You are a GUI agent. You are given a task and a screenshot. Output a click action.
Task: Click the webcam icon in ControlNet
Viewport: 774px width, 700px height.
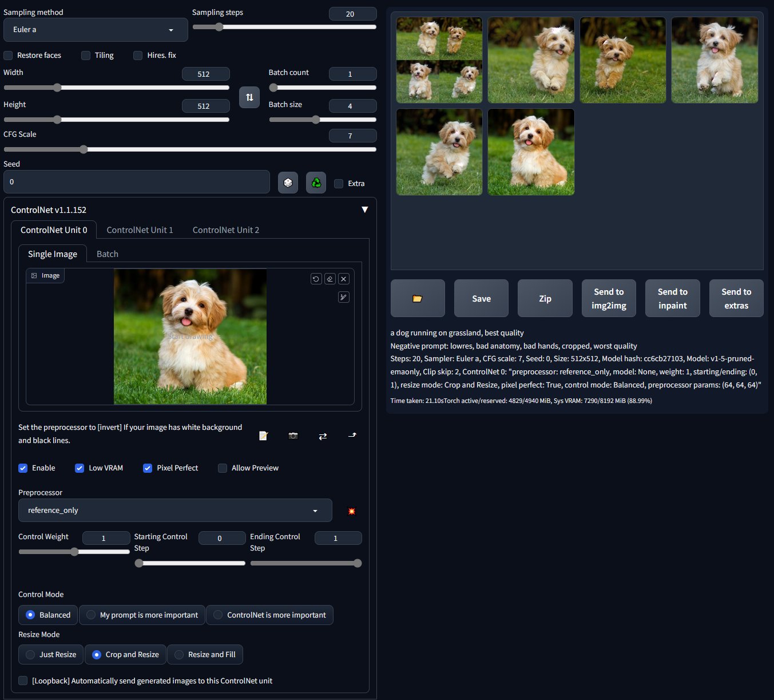click(x=293, y=436)
